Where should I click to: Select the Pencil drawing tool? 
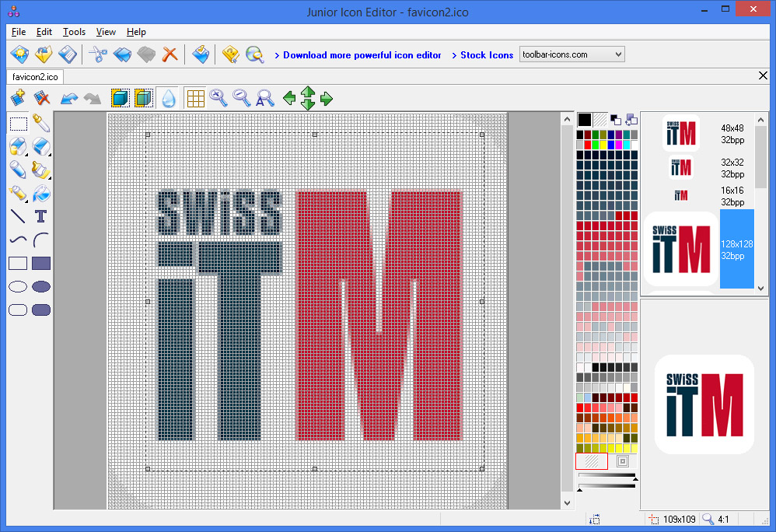[17, 170]
